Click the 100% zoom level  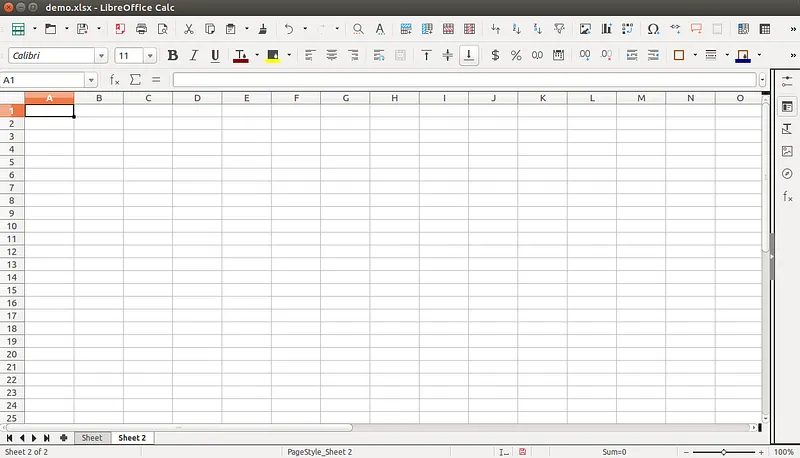pos(784,452)
